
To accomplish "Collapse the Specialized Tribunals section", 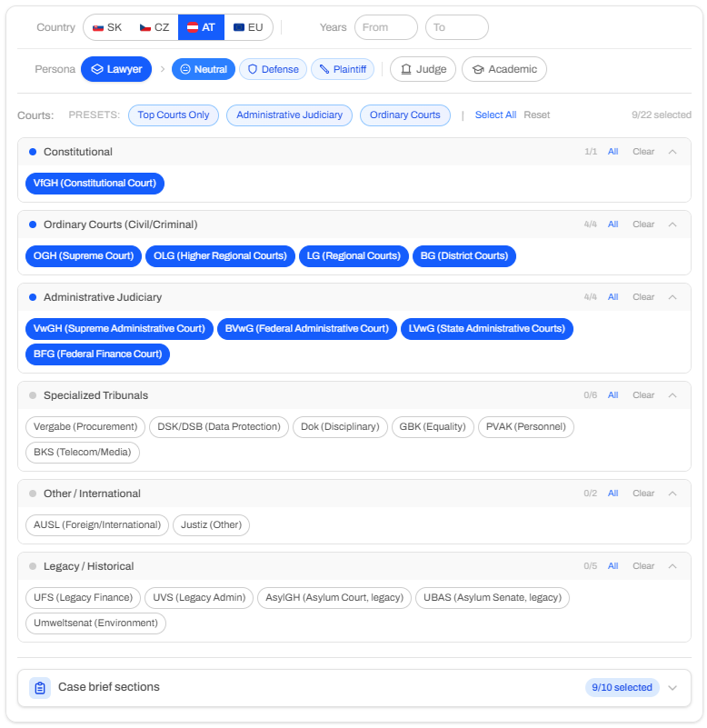I will (672, 395).
